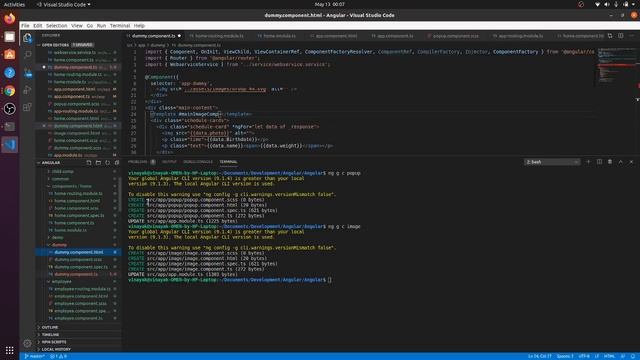Open the Selection menu
Image resolution: width=640 pixels, height=360 pixels.
[56, 25]
